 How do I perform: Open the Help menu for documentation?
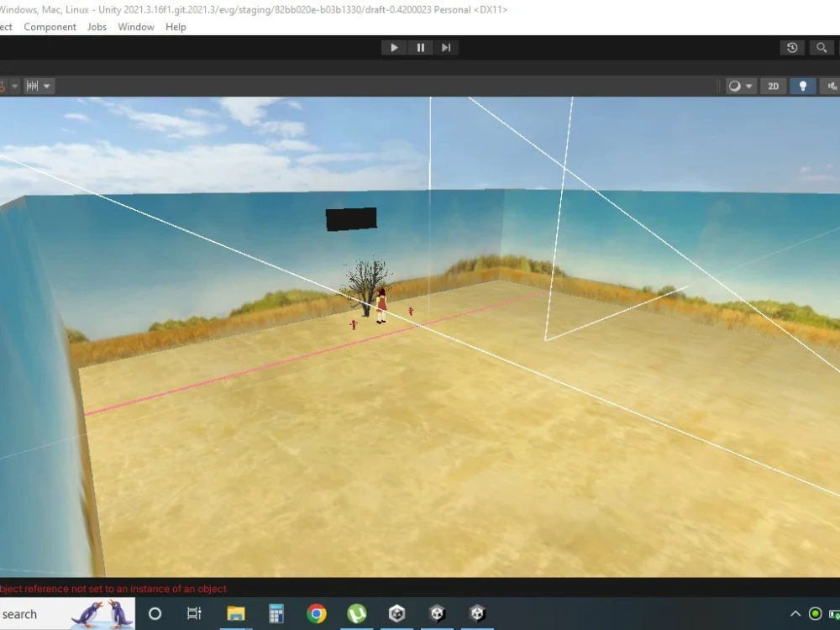point(176,26)
